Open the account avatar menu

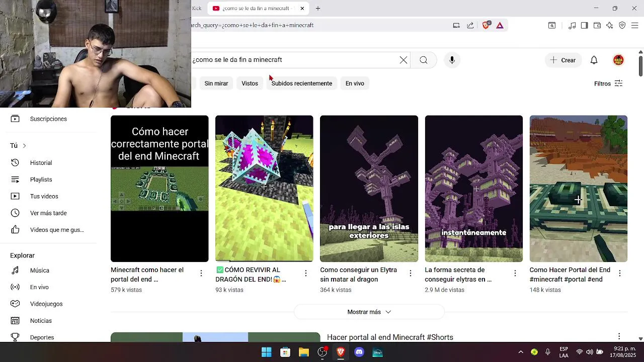click(x=618, y=60)
